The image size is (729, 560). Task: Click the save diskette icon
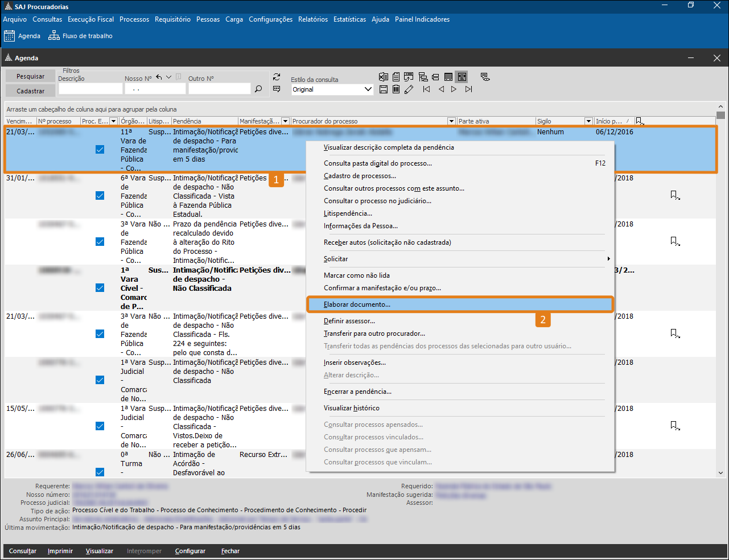click(384, 89)
